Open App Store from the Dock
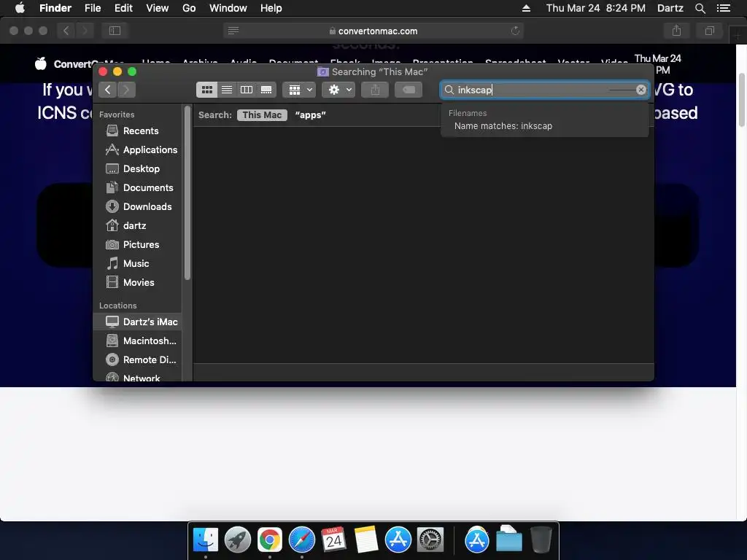Image resolution: width=747 pixels, height=560 pixels. (x=398, y=540)
